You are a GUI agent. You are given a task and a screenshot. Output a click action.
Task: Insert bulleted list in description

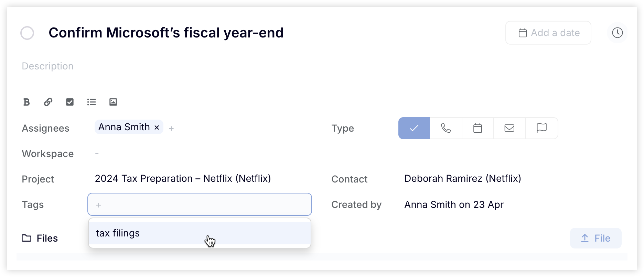pos(92,102)
